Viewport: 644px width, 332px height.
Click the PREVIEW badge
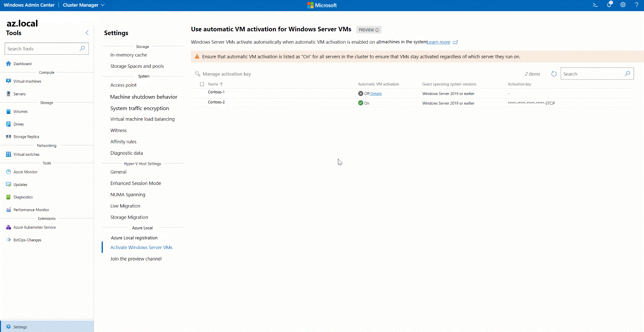[x=369, y=30]
